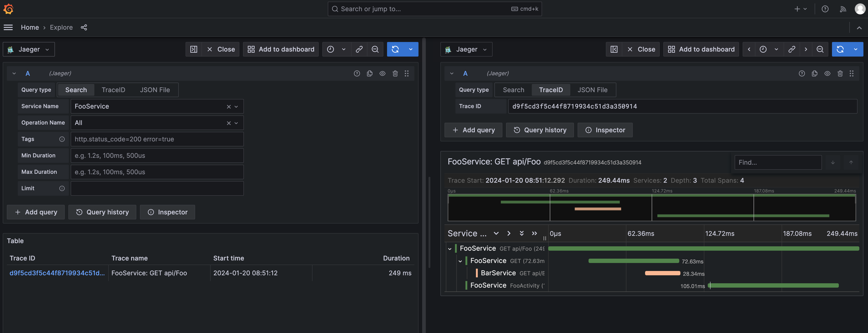Toggle visibility of left query A
The width and height of the screenshot is (868, 333).
[382, 73]
